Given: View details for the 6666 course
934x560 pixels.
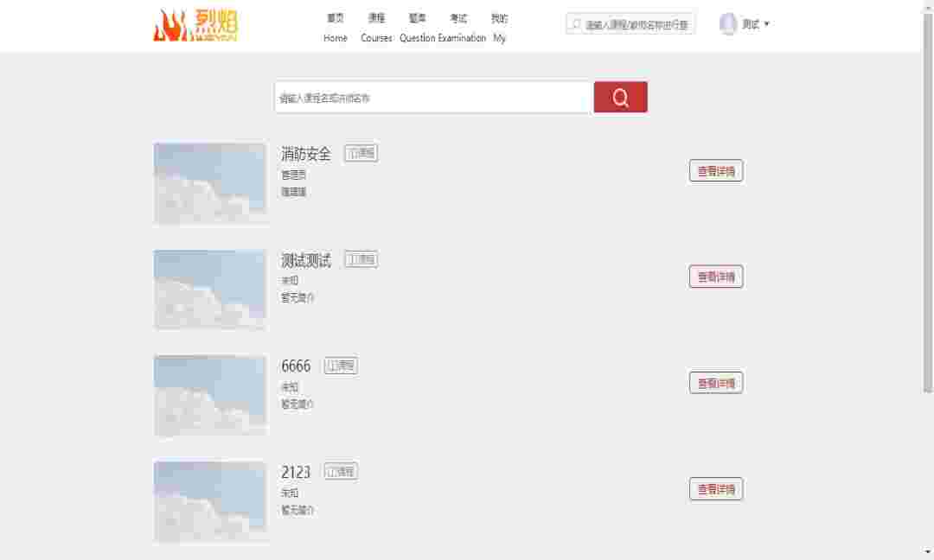Looking at the screenshot, I should pos(715,383).
